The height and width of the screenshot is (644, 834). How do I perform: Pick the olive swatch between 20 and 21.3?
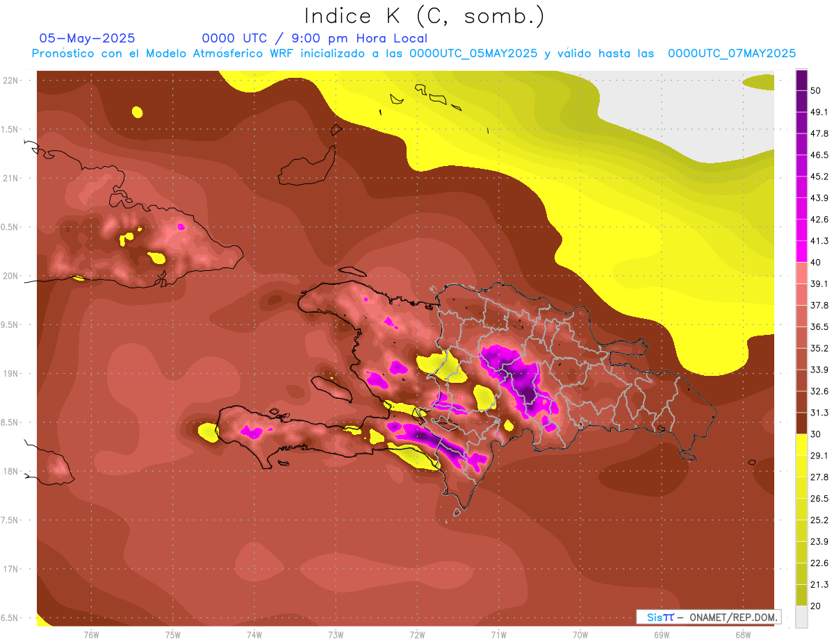pyautogui.click(x=801, y=596)
